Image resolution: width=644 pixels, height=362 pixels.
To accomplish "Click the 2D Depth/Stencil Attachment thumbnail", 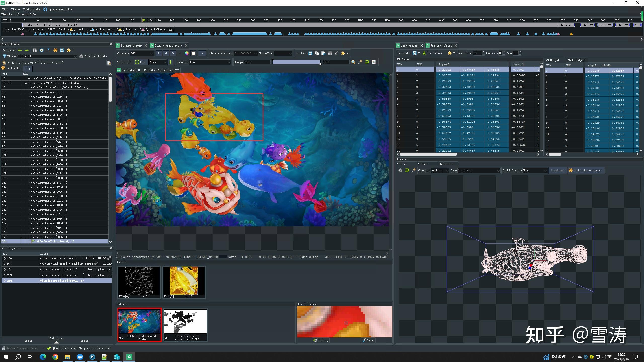I will tap(185, 323).
